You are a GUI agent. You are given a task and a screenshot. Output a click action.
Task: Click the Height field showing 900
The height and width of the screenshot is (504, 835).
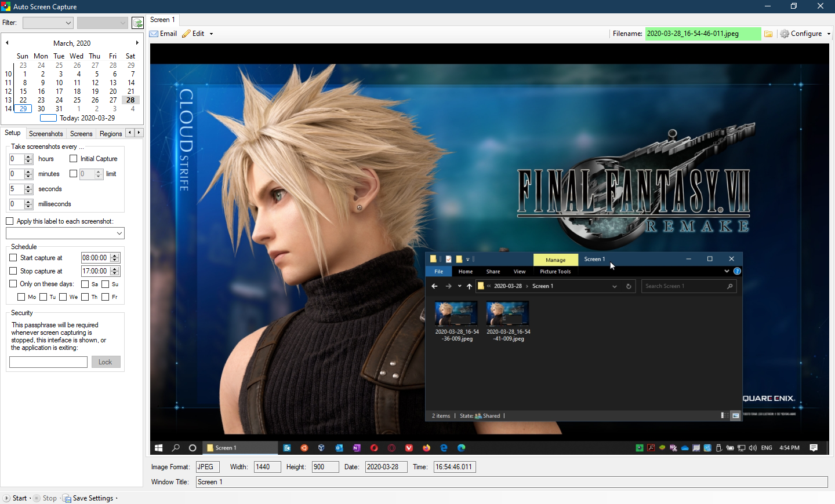[x=325, y=467]
